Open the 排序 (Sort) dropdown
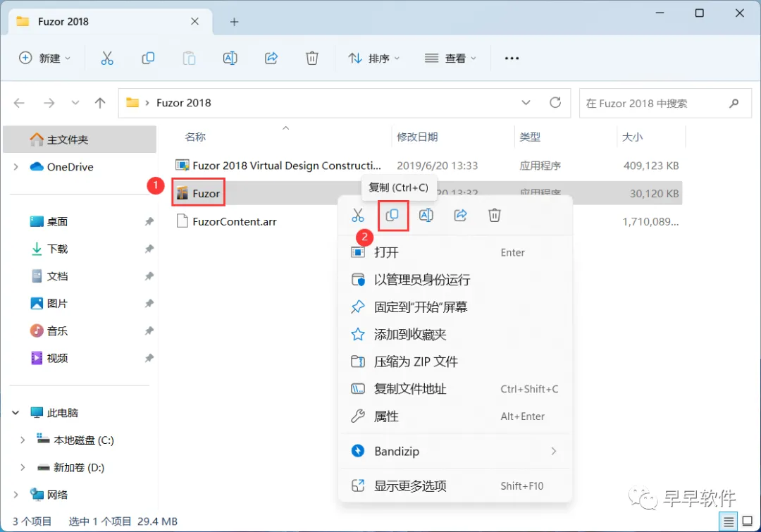The width and height of the screenshot is (761, 532). (373, 58)
